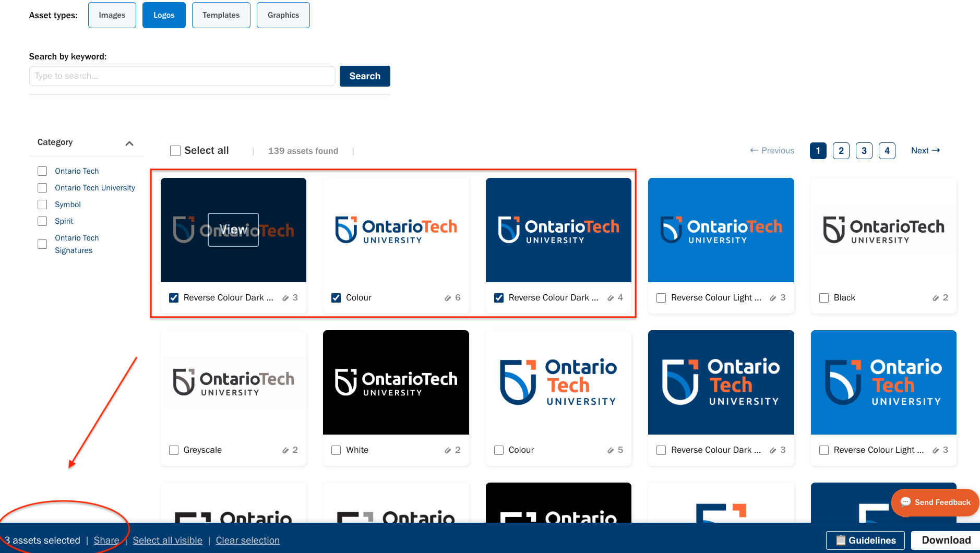
Task: Click the Send Feedback chat icon
Action: point(905,502)
